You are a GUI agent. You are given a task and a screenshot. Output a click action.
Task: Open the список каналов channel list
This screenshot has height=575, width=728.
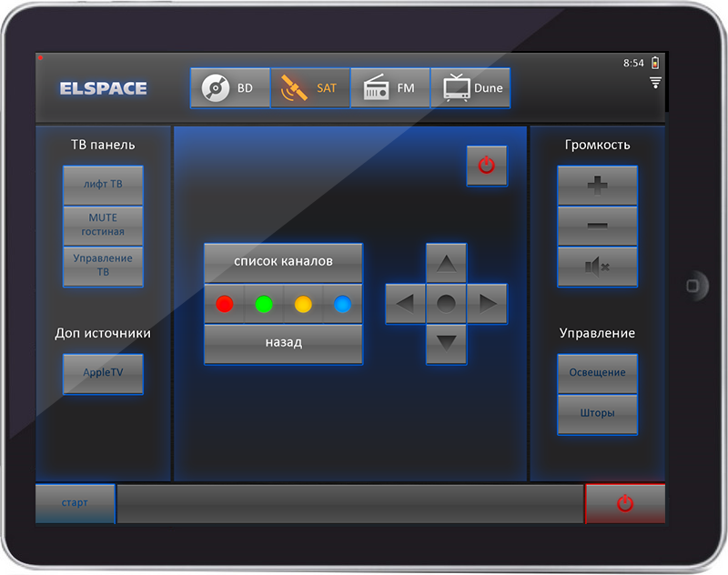[283, 262]
